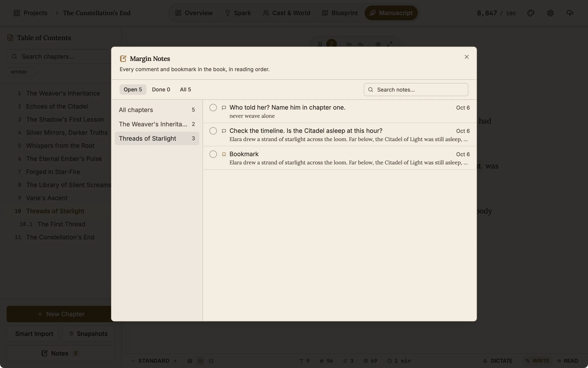The width and height of the screenshot is (588, 368).
Task: Mark 'Who told her?' note as done
Action: pos(213,108)
